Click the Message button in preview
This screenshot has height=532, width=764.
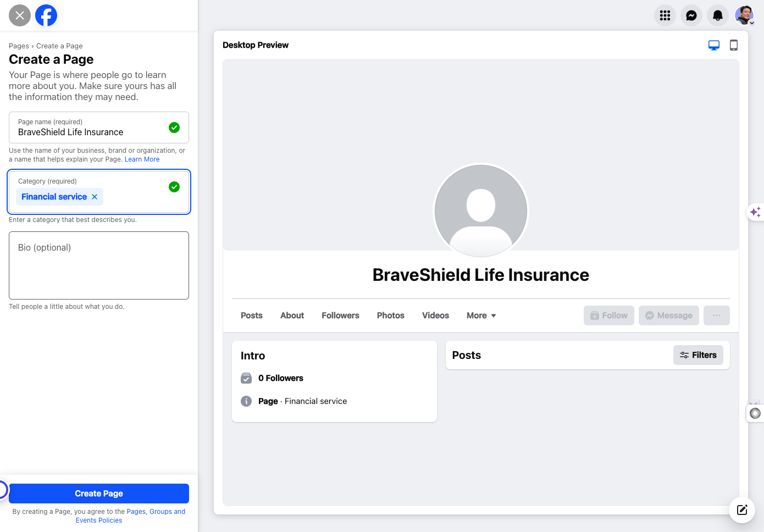click(669, 315)
